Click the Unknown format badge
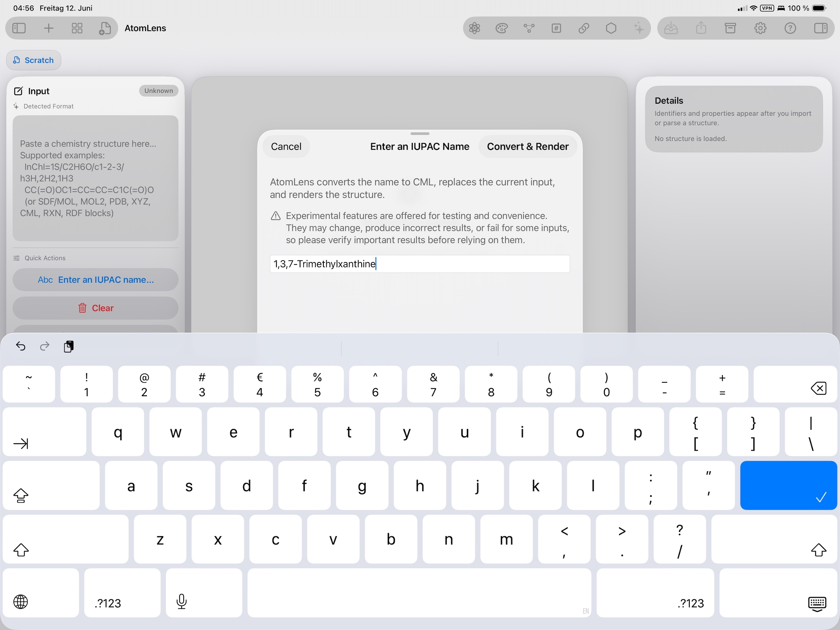 tap(158, 91)
